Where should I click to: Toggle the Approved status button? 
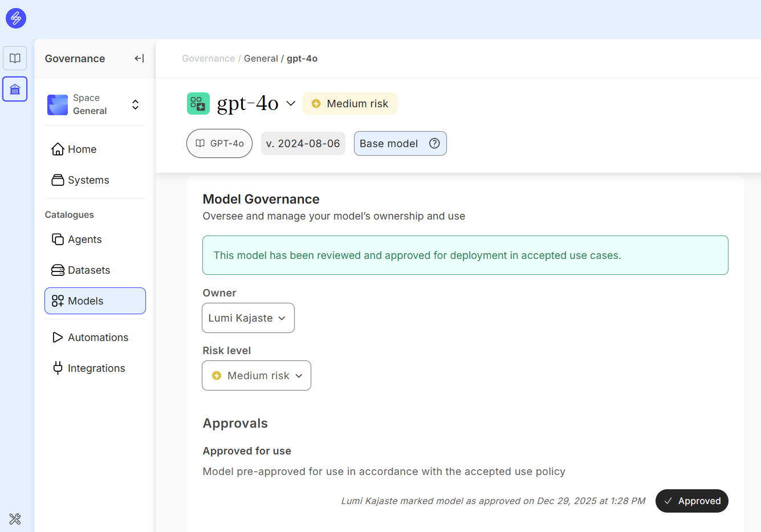pyautogui.click(x=691, y=501)
